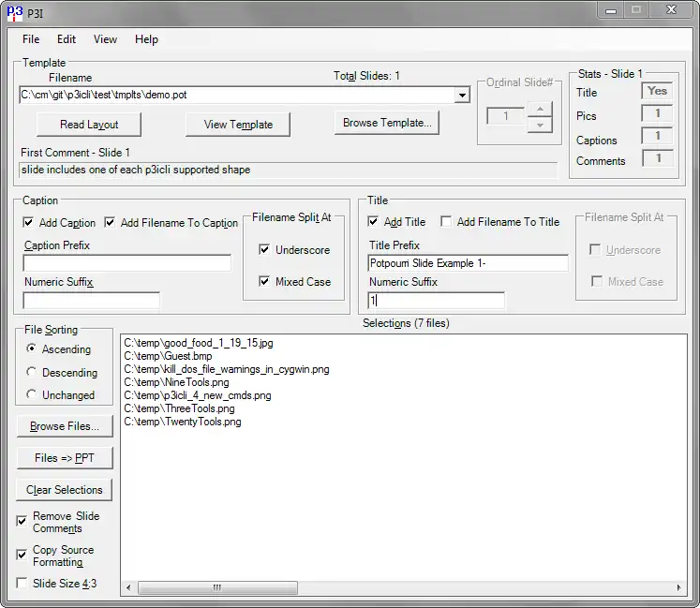Open the Edit menu

67,39
